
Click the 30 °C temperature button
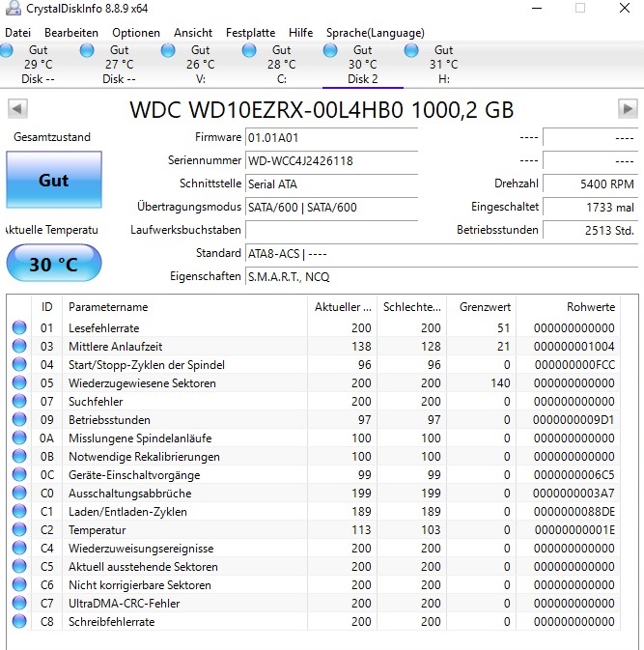[54, 264]
